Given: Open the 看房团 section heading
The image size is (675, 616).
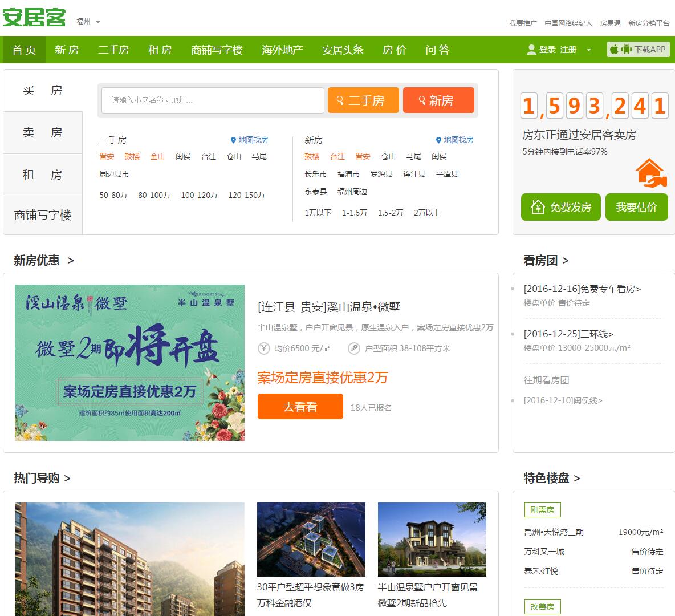Looking at the screenshot, I should coord(546,260).
